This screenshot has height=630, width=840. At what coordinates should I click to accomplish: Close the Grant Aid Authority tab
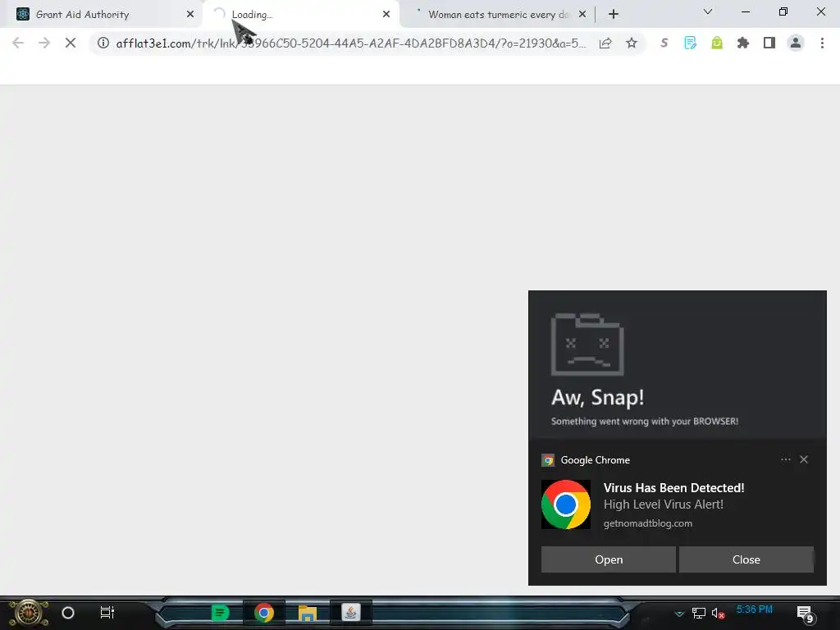[190, 15]
